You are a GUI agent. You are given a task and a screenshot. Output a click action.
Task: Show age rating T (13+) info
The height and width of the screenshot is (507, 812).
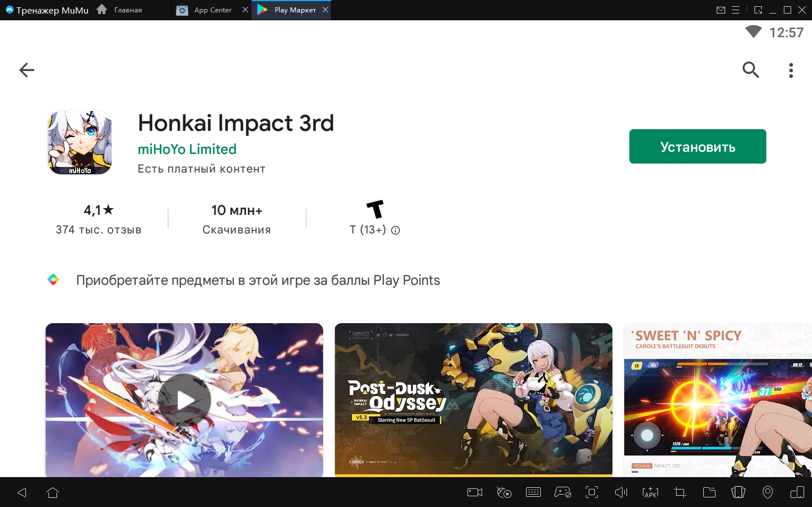click(x=396, y=230)
